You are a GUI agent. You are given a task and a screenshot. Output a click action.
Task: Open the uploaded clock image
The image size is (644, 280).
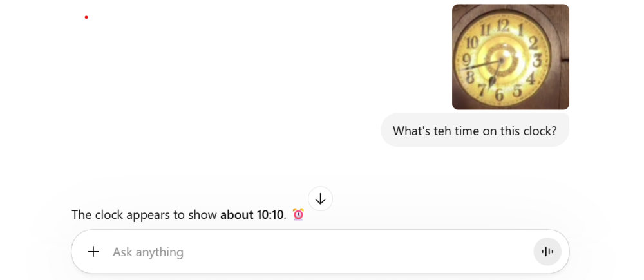click(510, 57)
